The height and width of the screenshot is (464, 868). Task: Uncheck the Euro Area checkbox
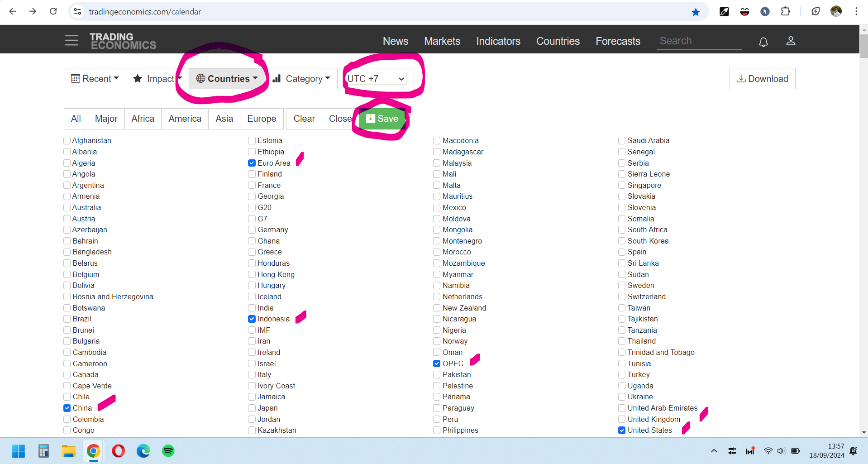pos(252,163)
